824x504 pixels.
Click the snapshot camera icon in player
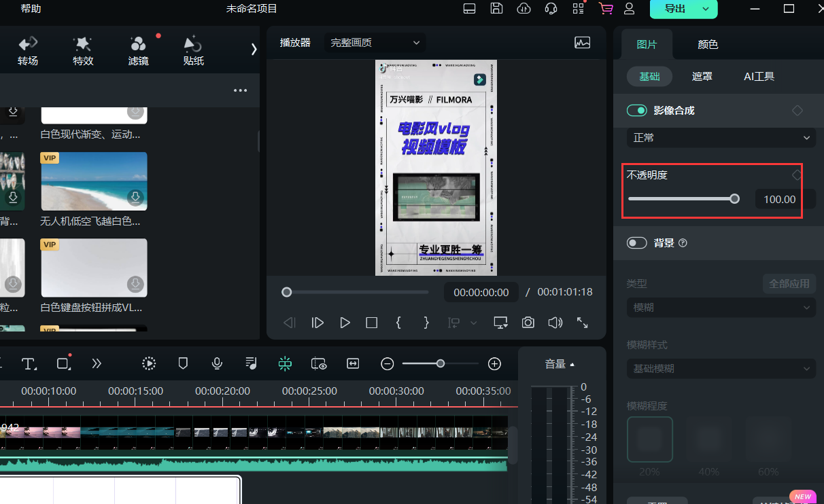(x=528, y=323)
